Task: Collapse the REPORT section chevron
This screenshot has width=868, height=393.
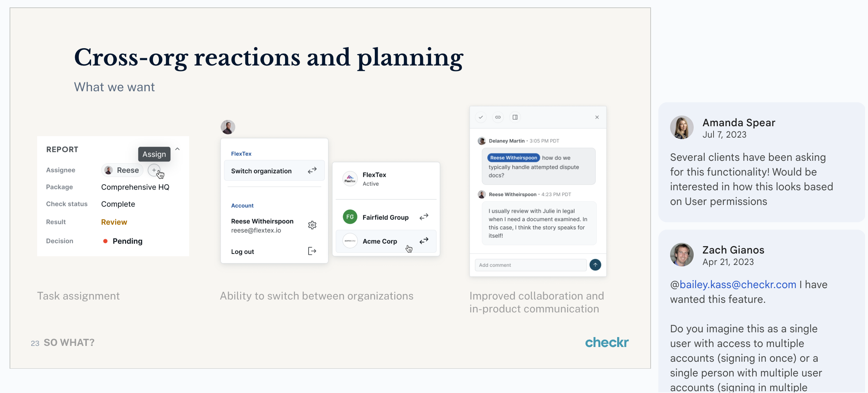Action: tap(177, 149)
